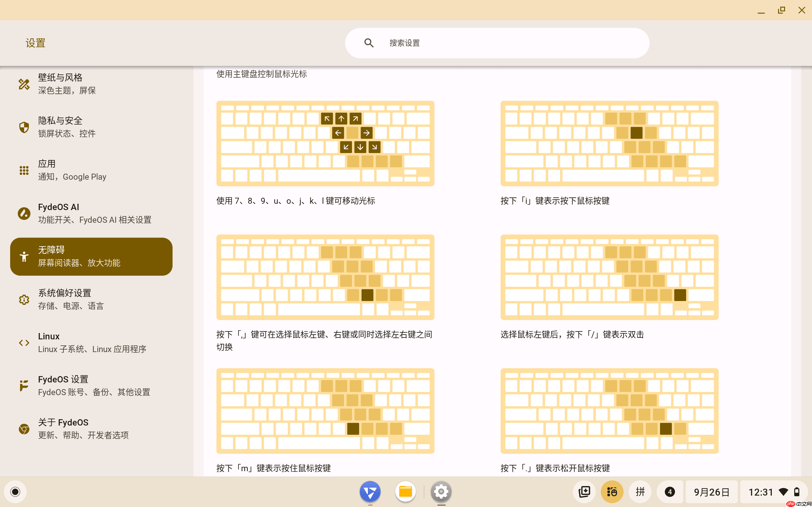
Task: Click the 拼 input method indicator
Action: pos(639,491)
